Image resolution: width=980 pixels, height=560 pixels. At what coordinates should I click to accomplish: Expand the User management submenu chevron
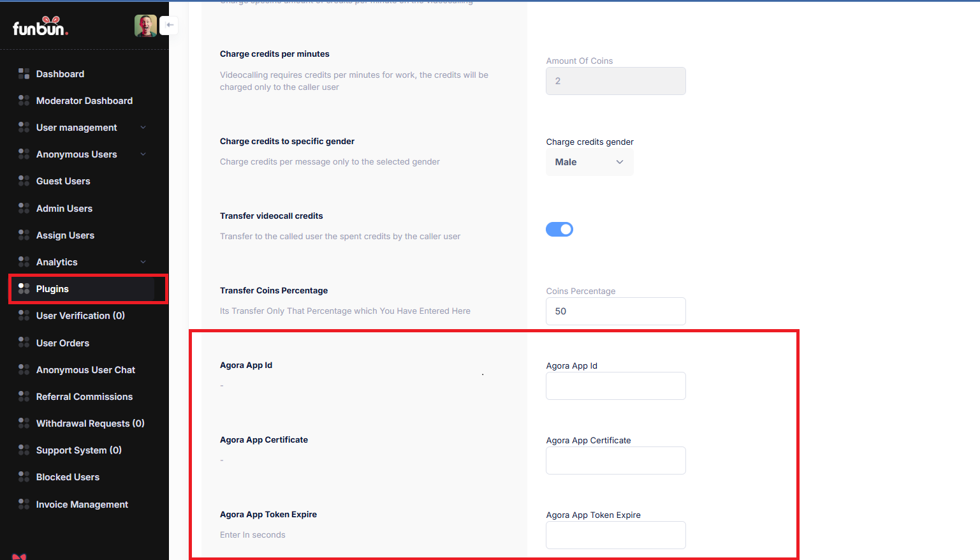[x=143, y=128]
